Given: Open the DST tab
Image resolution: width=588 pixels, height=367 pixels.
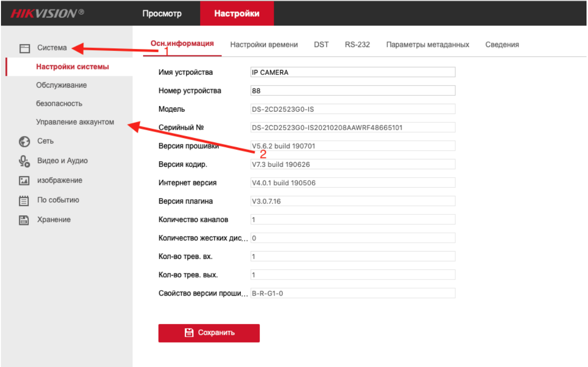Looking at the screenshot, I should [x=321, y=44].
